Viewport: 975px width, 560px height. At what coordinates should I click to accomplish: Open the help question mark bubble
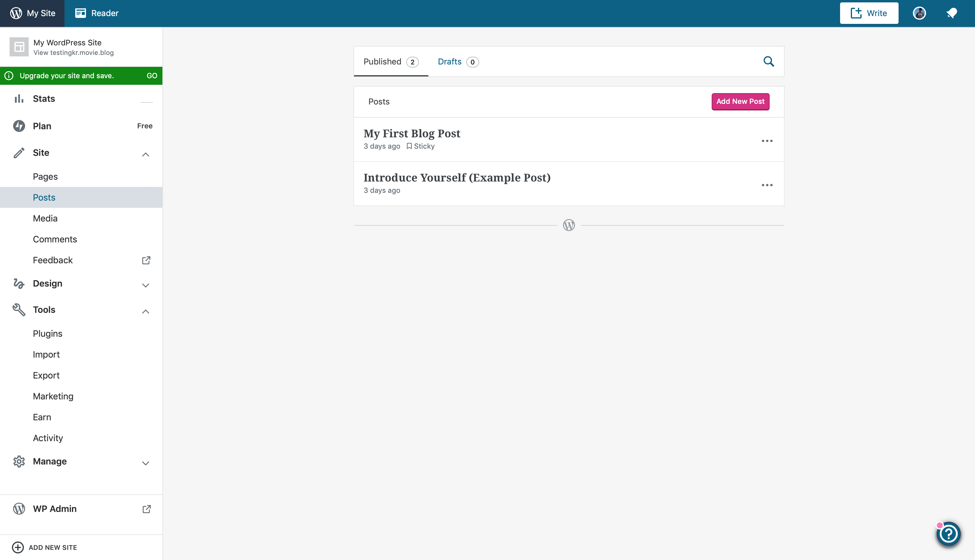pyautogui.click(x=948, y=534)
